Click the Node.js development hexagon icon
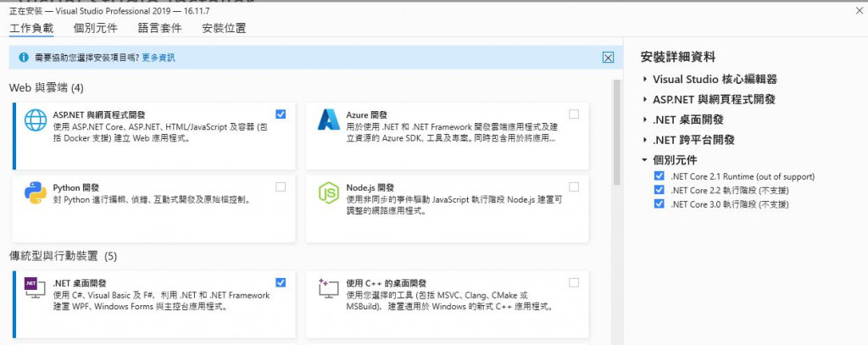Viewport: 868px width, 345px height. (x=328, y=192)
